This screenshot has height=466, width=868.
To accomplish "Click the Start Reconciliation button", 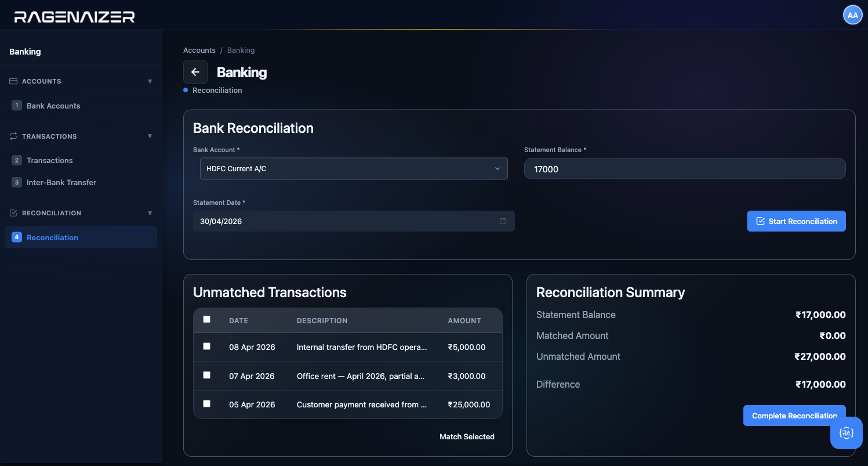I will click(x=796, y=221).
